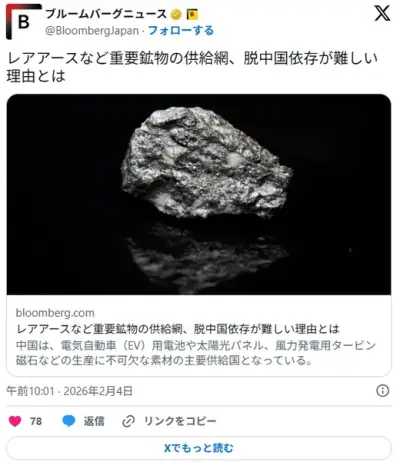Click the chain link copy icon
Screen dimensions: 400x469
[x=128, y=421]
